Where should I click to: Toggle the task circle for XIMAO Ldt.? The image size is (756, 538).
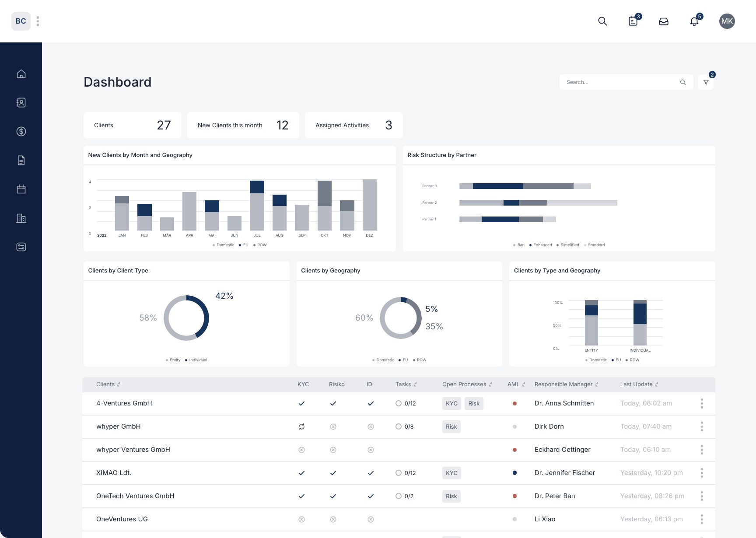point(399,473)
